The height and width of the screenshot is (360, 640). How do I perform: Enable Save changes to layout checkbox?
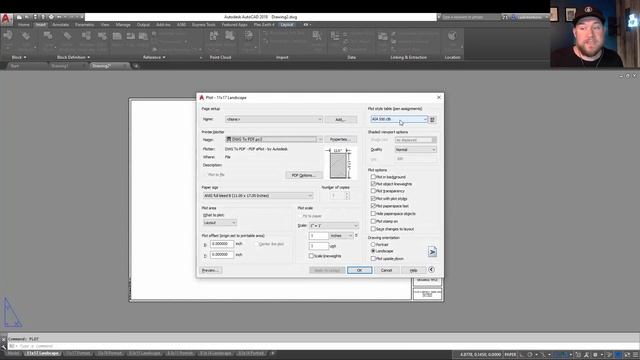point(373,229)
